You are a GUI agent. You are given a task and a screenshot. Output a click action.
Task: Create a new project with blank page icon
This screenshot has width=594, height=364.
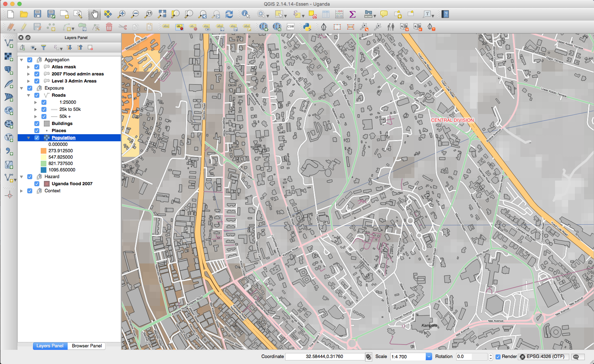[11, 14]
